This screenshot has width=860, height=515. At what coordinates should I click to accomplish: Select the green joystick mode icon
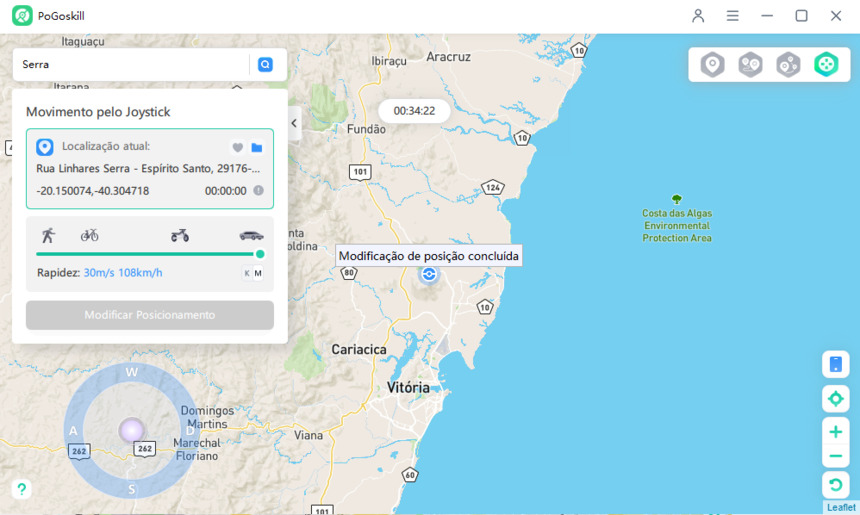coord(826,65)
